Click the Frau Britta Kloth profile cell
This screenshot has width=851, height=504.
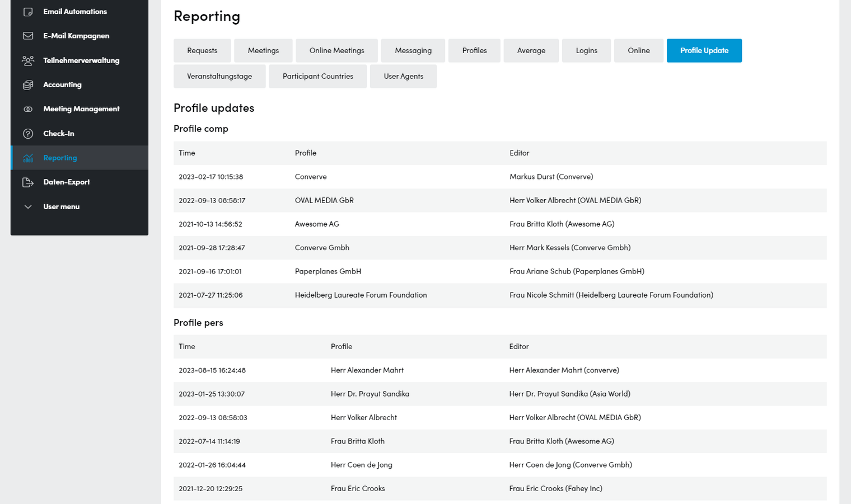(x=358, y=441)
